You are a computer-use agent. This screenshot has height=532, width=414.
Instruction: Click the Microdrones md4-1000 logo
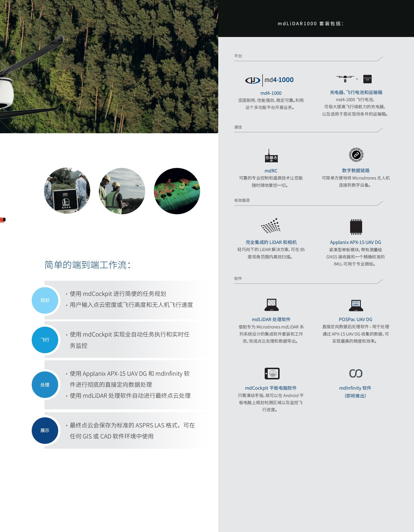[269, 80]
